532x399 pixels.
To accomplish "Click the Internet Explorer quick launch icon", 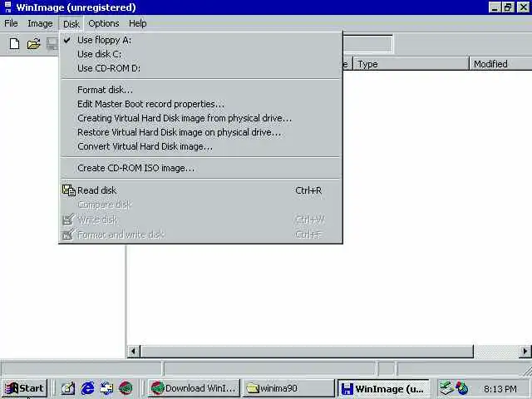I will click(88, 388).
